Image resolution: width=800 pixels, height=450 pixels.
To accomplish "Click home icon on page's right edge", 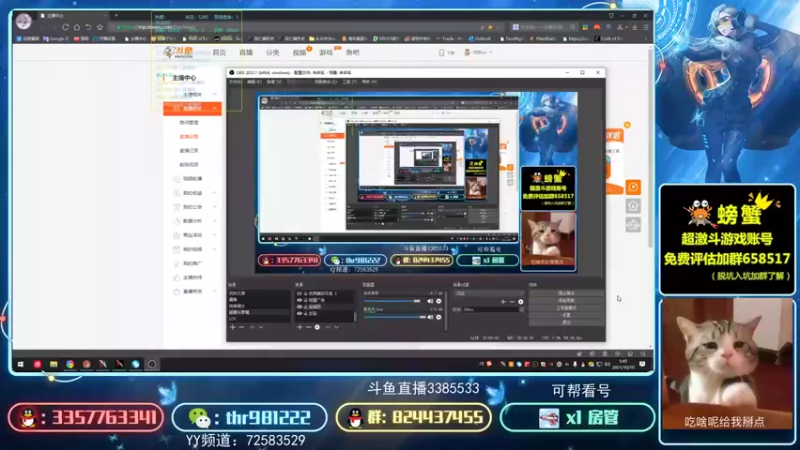I will [633, 206].
